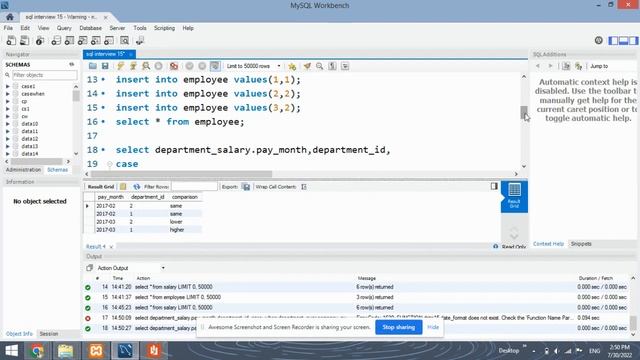Expand the data10 schema node

tap(7, 124)
